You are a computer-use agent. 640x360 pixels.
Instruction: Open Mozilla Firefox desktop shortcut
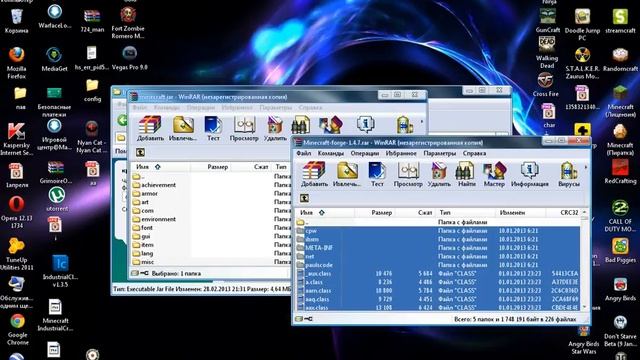[16, 62]
